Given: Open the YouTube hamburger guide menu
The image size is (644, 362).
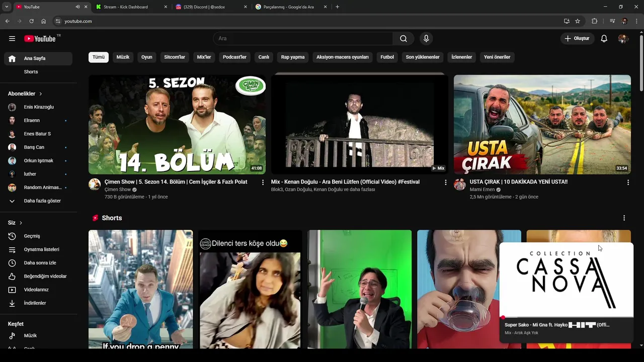Looking at the screenshot, I should pyautogui.click(x=12, y=39).
